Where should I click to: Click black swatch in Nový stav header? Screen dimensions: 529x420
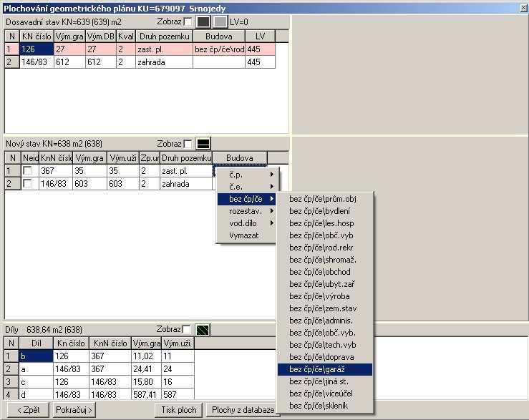point(203,144)
